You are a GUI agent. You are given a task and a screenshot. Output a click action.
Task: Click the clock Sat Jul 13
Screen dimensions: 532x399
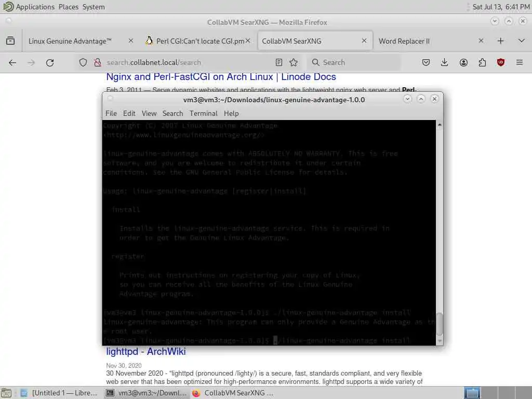point(501,7)
